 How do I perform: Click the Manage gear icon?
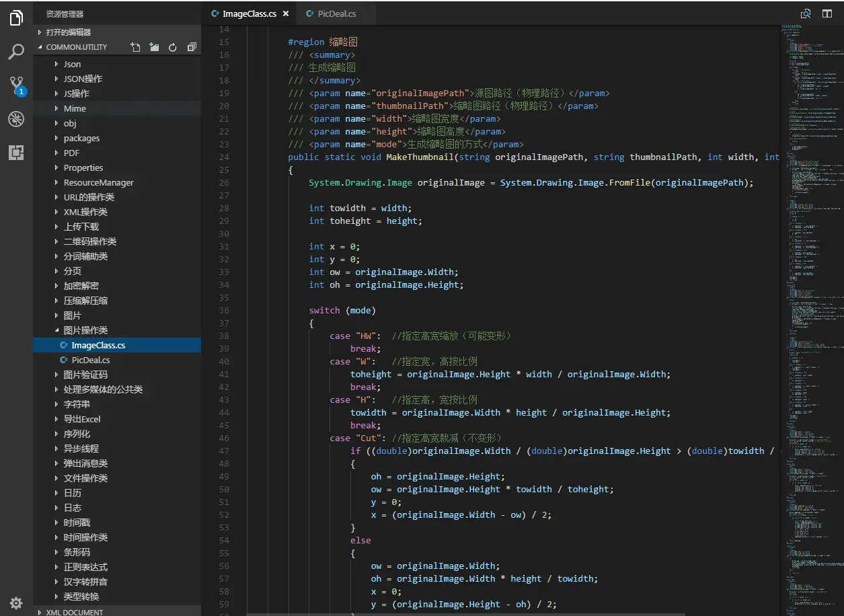16,603
